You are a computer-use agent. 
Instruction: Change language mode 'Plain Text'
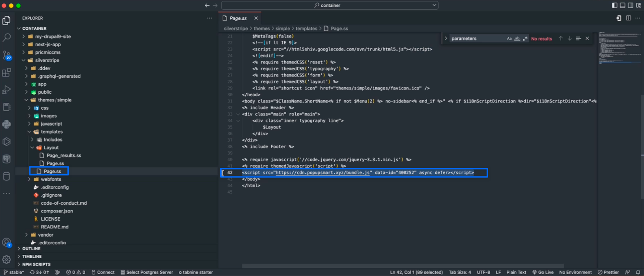[x=516, y=272]
